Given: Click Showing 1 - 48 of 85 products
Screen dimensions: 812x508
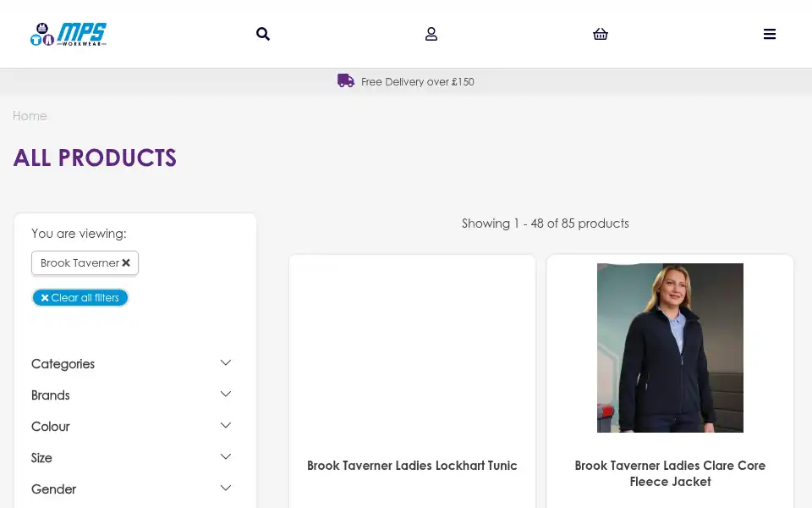Looking at the screenshot, I should tap(546, 224).
